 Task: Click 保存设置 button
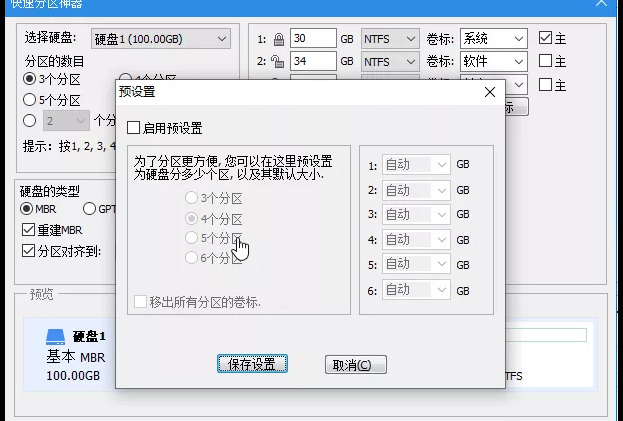pyautogui.click(x=252, y=364)
